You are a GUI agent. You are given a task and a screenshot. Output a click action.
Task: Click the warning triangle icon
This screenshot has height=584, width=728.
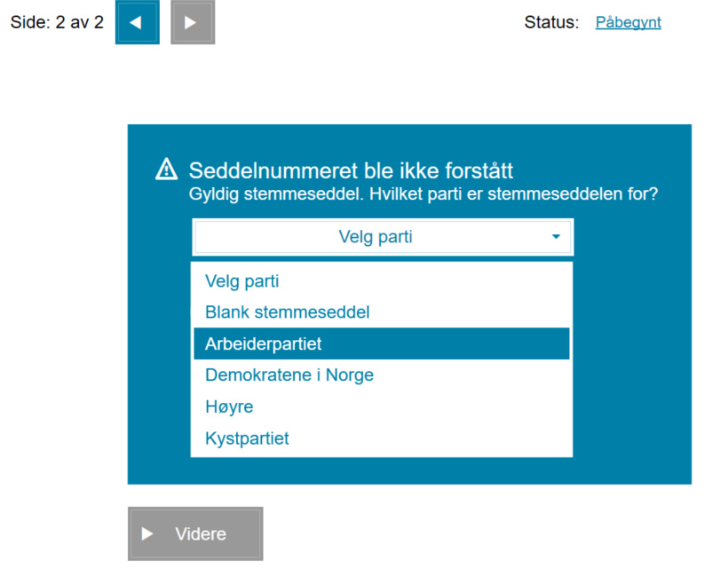click(166, 169)
